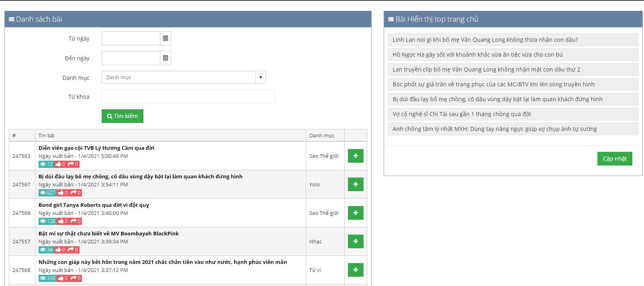Add the Yolo article 247567 using plus
This screenshot has height=286, width=644.
(355, 184)
